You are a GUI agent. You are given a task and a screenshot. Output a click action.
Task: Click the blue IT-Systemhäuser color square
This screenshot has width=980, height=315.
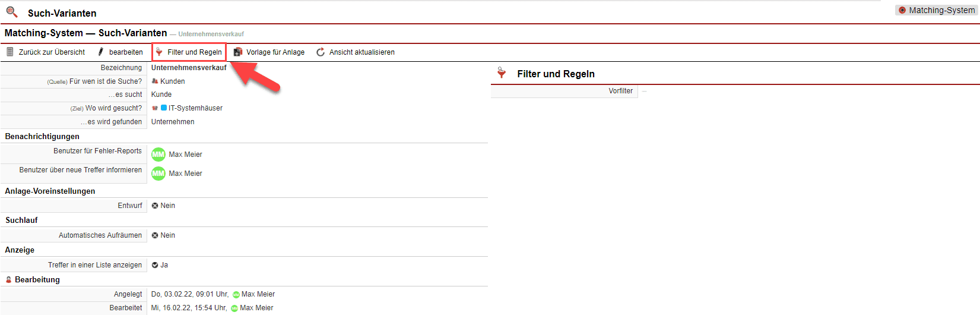pos(164,108)
